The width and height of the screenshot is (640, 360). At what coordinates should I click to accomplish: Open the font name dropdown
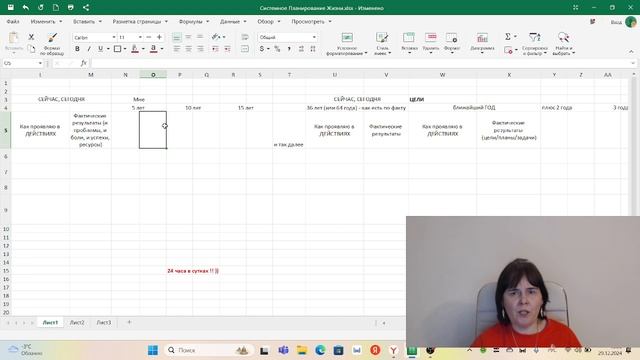click(114, 37)
